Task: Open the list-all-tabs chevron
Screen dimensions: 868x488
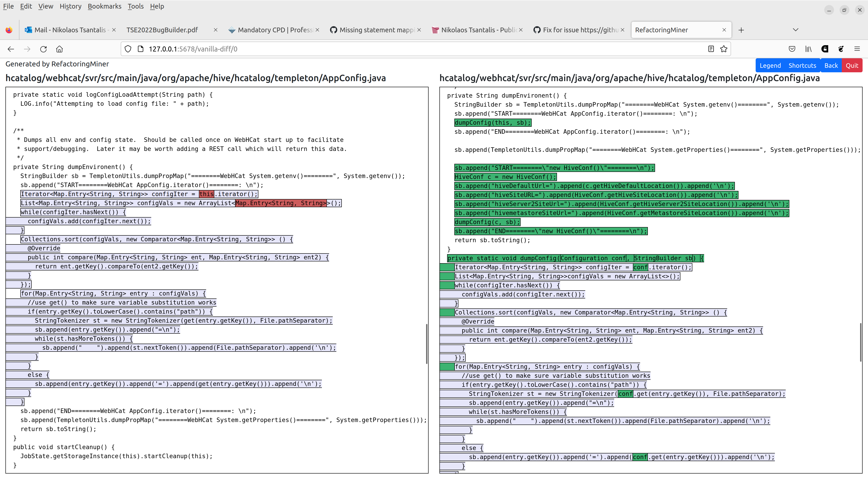Action: [x=796, y=30]
